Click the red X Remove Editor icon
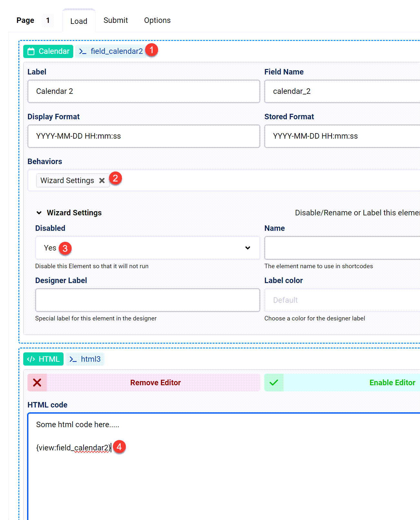Viewport: 420px width, 520px height. 37,383
